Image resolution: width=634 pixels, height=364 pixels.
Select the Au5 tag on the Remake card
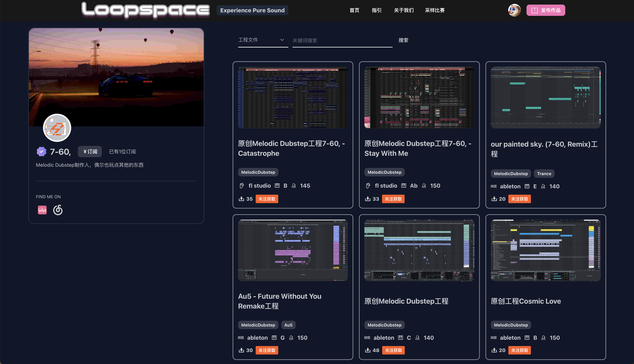point(288,325)
